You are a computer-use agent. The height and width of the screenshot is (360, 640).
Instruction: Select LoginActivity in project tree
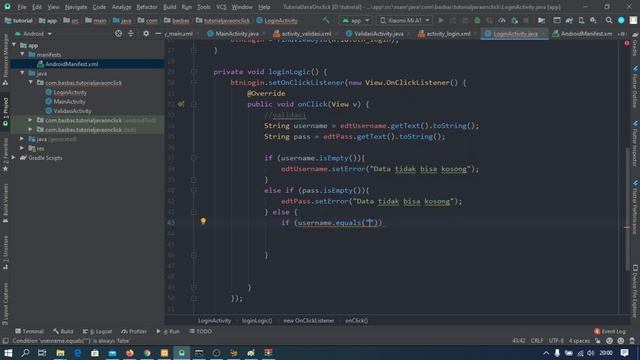pyautogui.click(x=70, y=92)
